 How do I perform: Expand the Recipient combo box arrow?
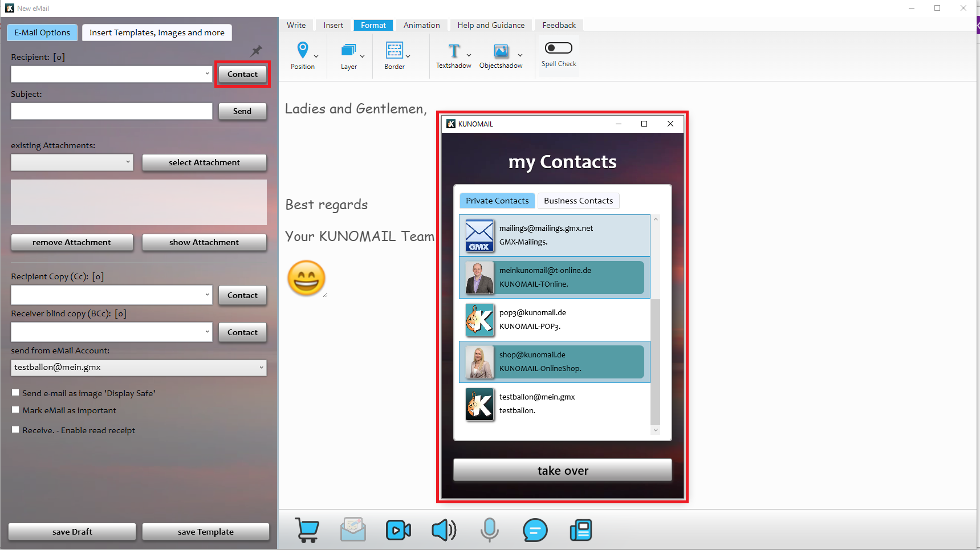(x=207, y=74)
